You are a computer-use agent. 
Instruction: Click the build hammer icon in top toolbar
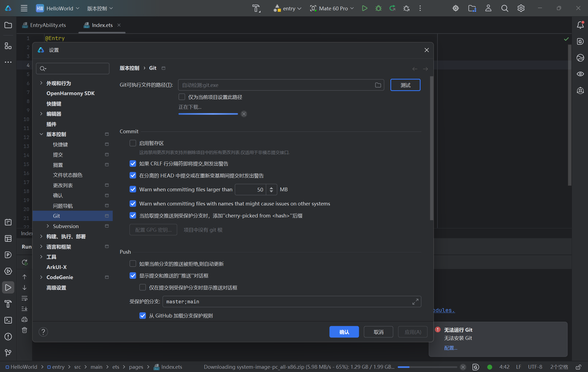[x=256, y=8]
